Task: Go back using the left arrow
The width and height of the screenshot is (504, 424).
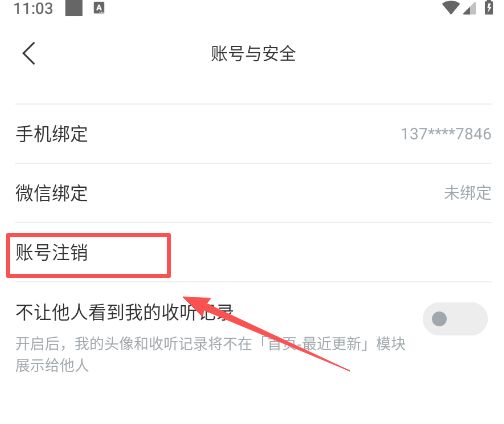Action: [29, 53]
